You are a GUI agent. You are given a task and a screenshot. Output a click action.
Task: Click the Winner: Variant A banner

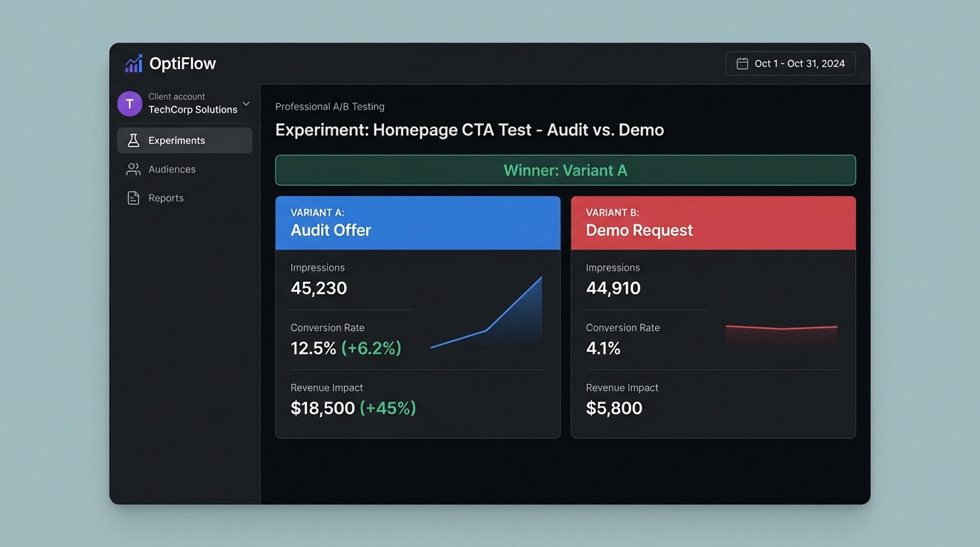[x=565, y=170]
